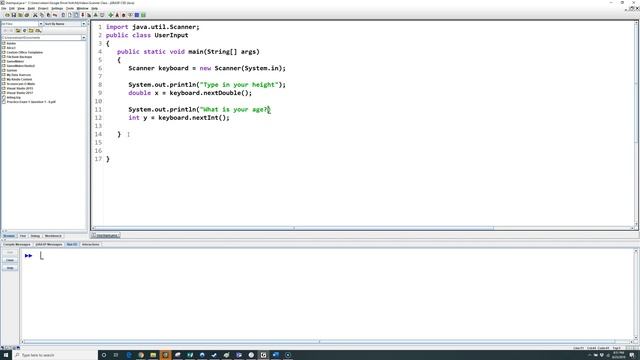Click line number 14 in gutter
640x360 pixels.
pos(98,134)
